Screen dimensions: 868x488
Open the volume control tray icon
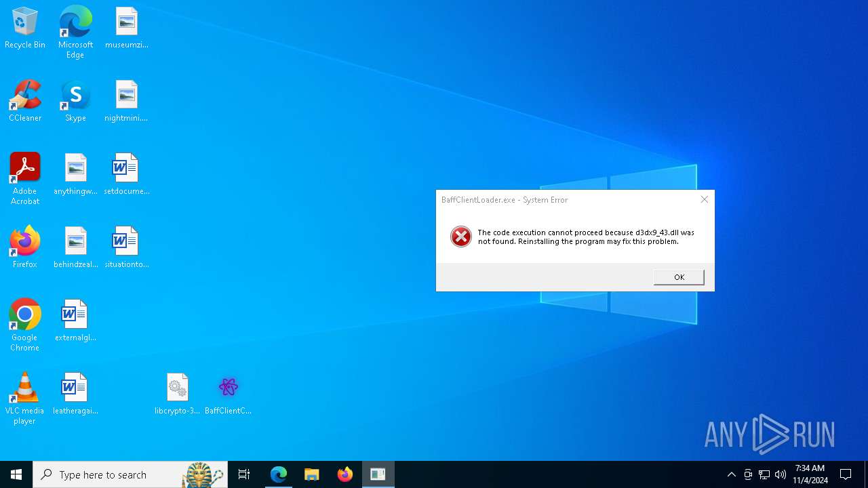point(781,474)
